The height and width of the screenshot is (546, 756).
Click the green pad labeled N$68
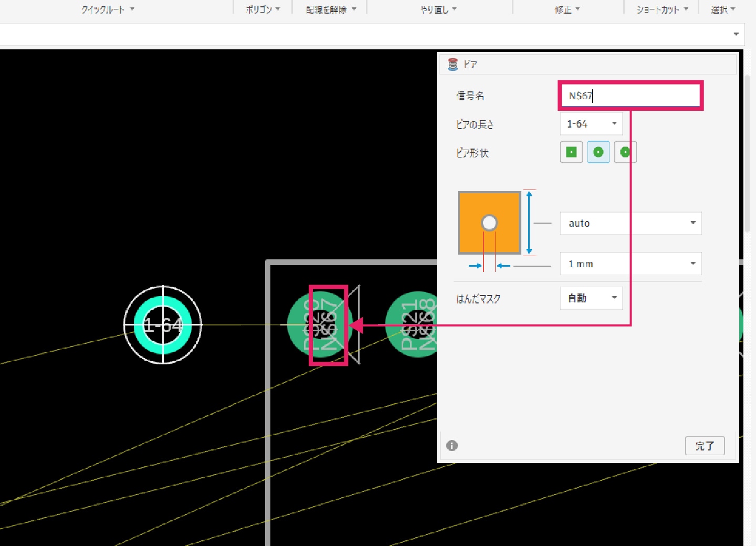point(415,325)
